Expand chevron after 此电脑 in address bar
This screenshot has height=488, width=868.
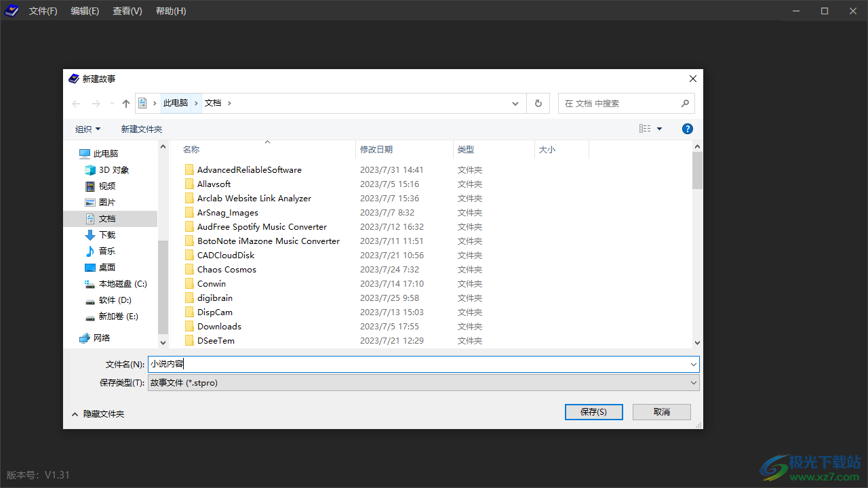196,103
